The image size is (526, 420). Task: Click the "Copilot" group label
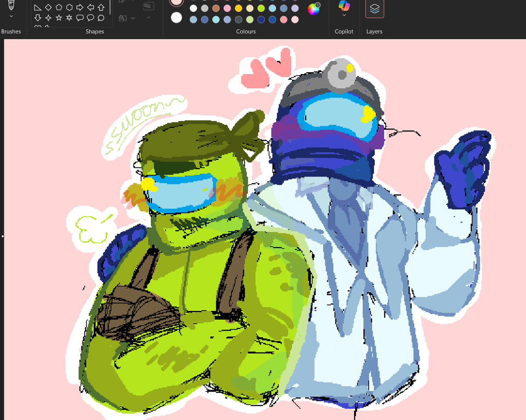344,32
